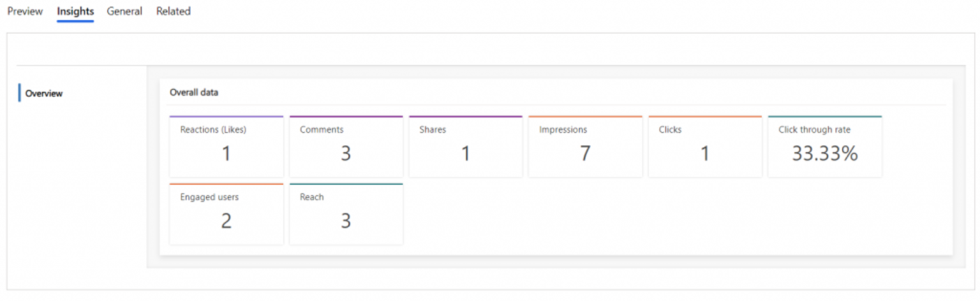
Task: Click the Reach card label
Action: (312, 198)
